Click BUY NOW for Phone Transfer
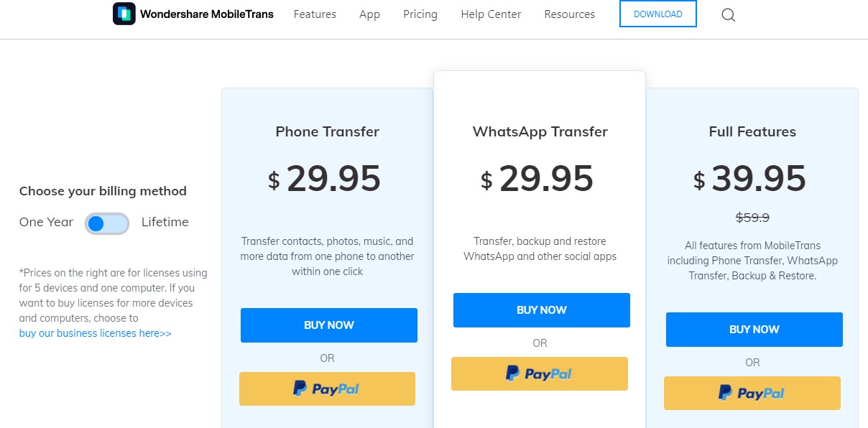868x428 pixels. 328,325
